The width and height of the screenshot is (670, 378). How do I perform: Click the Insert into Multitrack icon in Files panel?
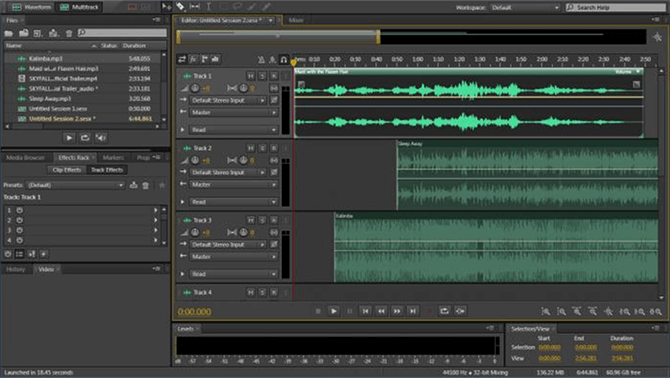point(53,33)
